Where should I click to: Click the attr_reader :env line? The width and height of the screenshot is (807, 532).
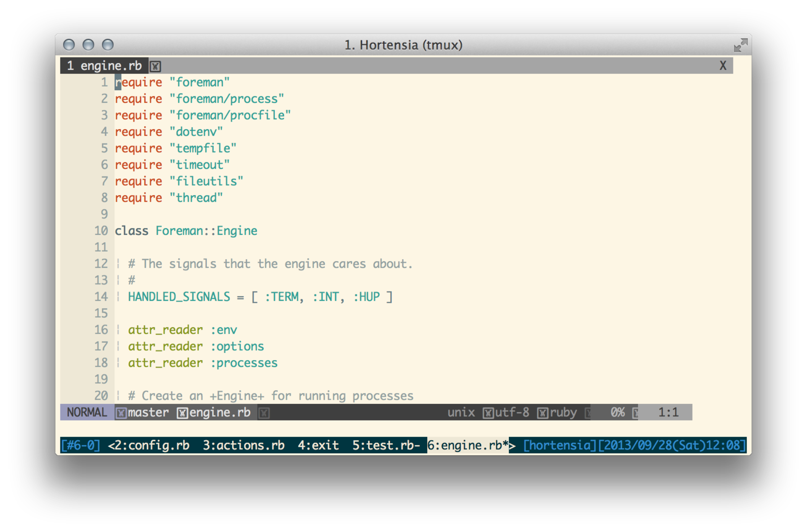pos(183,330)
